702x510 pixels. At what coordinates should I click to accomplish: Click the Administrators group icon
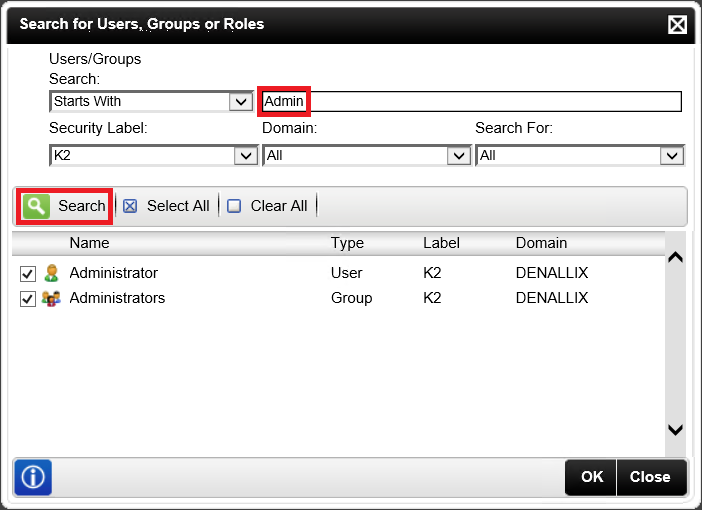click(51, 298)
